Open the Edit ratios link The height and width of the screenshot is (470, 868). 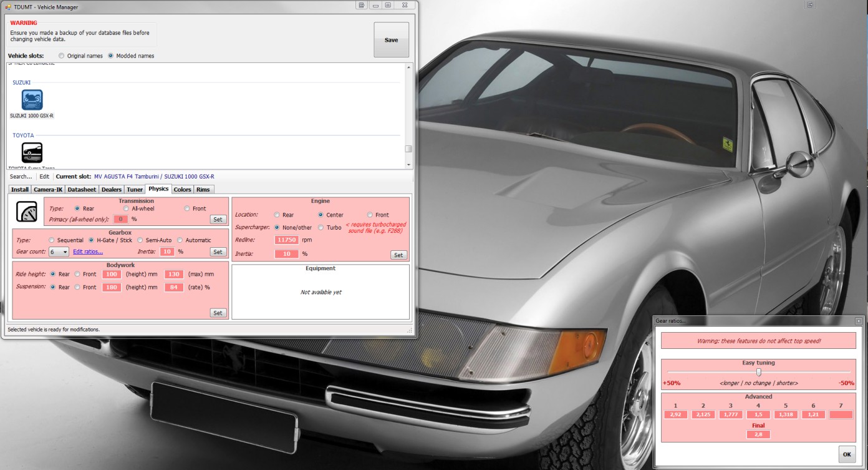pyautogui.click(x=88, y=252)
